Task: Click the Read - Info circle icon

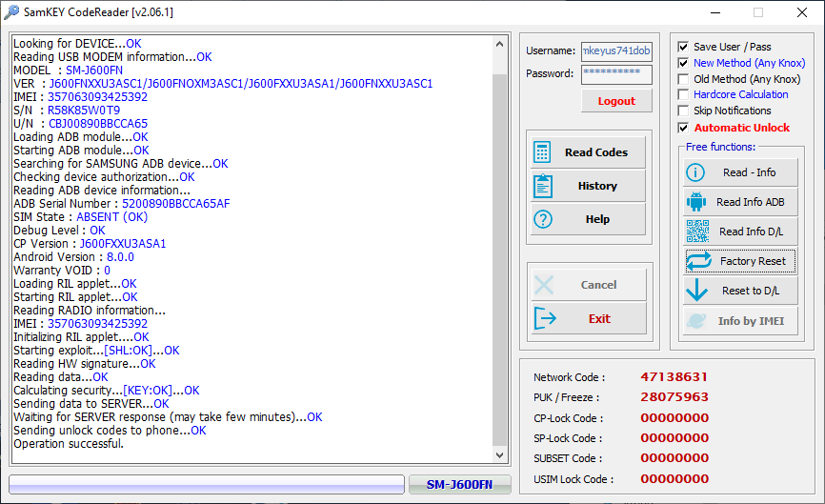Action: 695,172
